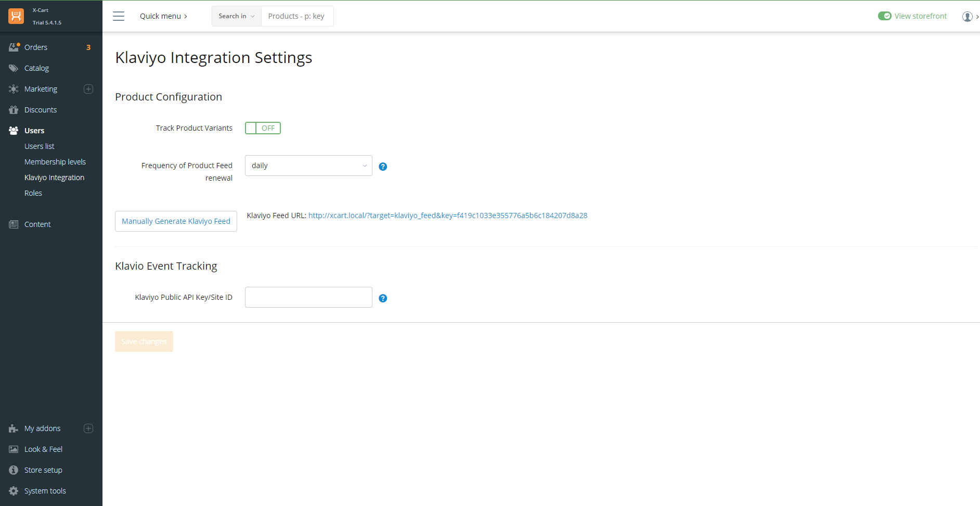
Task: Open Roles submenu item
Action: pos(33,193)
